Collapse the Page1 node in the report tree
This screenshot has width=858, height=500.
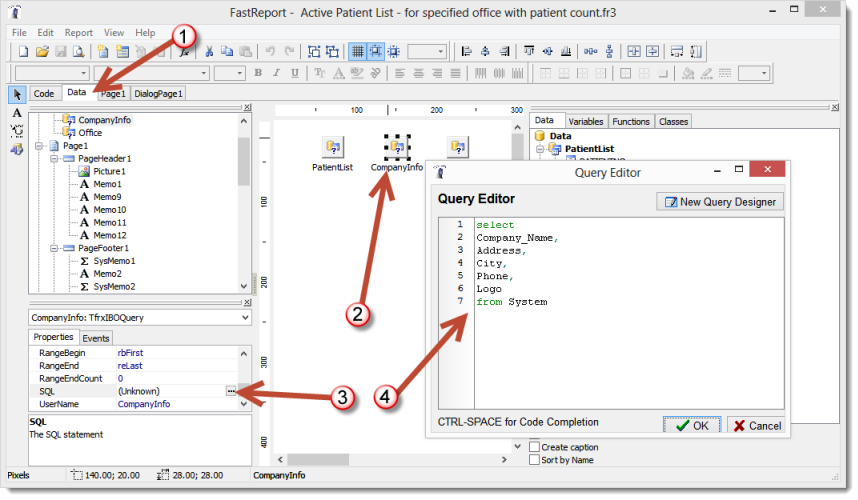point(39,146)
